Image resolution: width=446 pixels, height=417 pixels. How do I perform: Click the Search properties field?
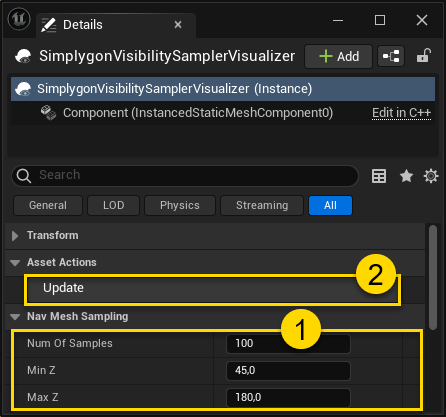185,175
